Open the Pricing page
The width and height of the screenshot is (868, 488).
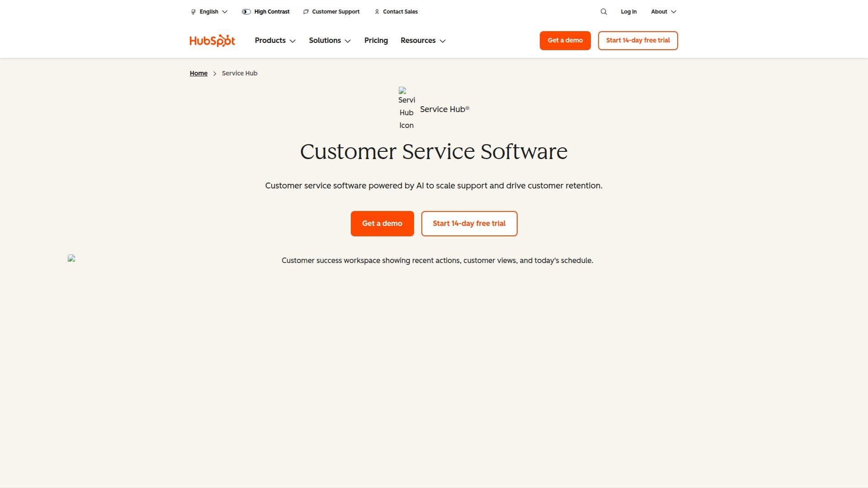(x=376, y=41)
